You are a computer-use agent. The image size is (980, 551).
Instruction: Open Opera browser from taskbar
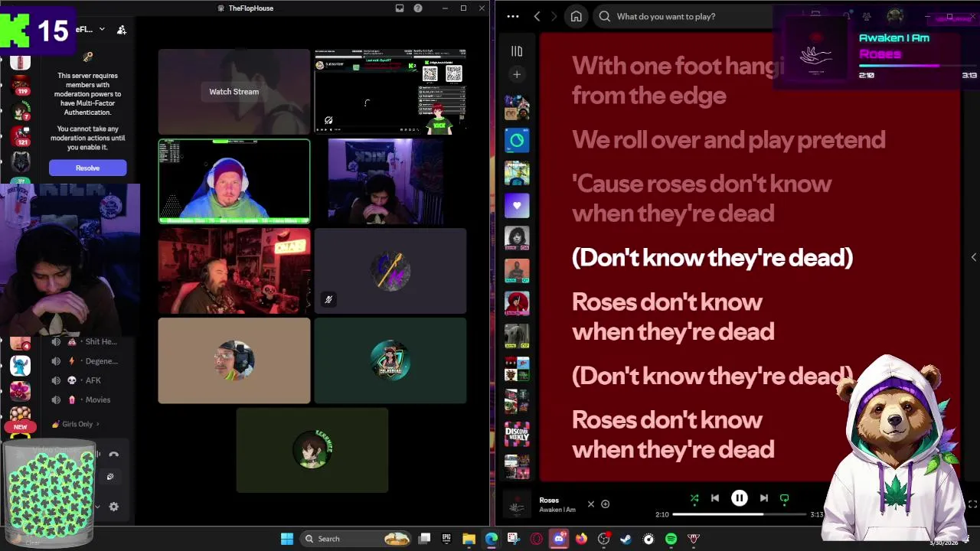point(536,539)
